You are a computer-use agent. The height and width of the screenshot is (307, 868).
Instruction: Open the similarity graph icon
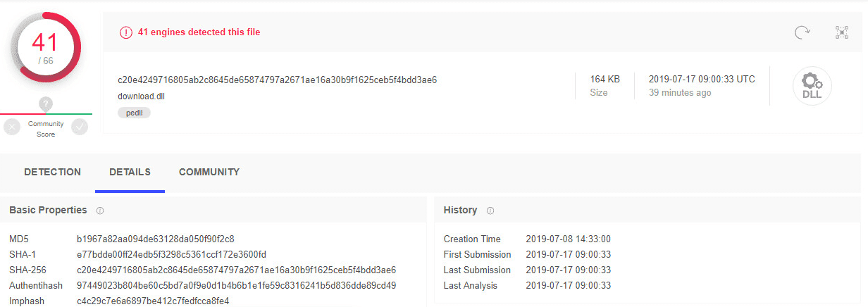[x=841, y=32]
